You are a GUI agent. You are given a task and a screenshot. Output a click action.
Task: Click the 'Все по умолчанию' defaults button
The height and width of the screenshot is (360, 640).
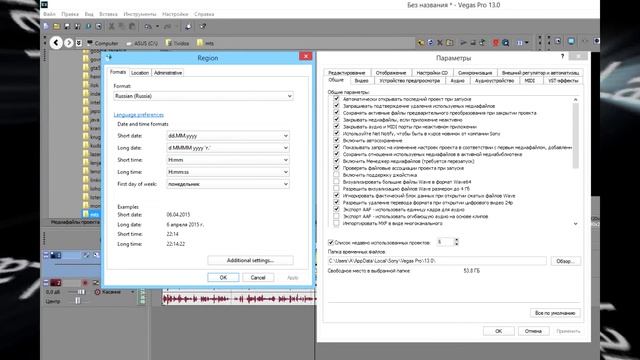coord(555,313)
